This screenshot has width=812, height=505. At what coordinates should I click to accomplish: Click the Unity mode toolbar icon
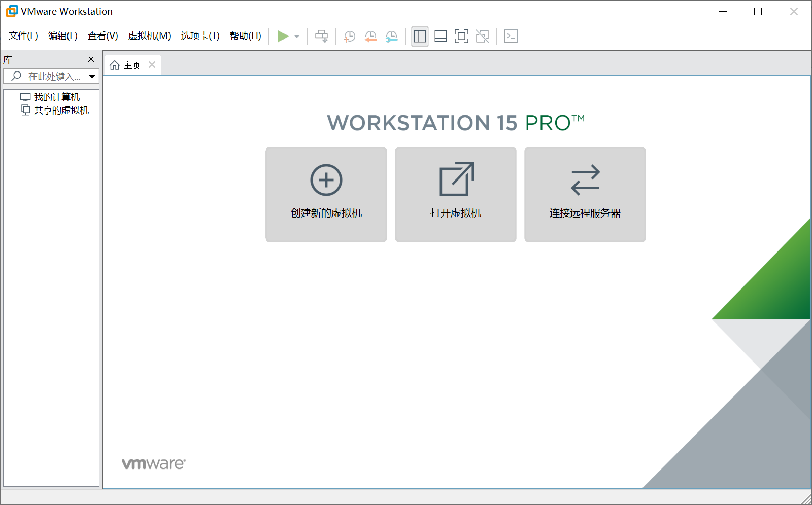pos(482,36)
